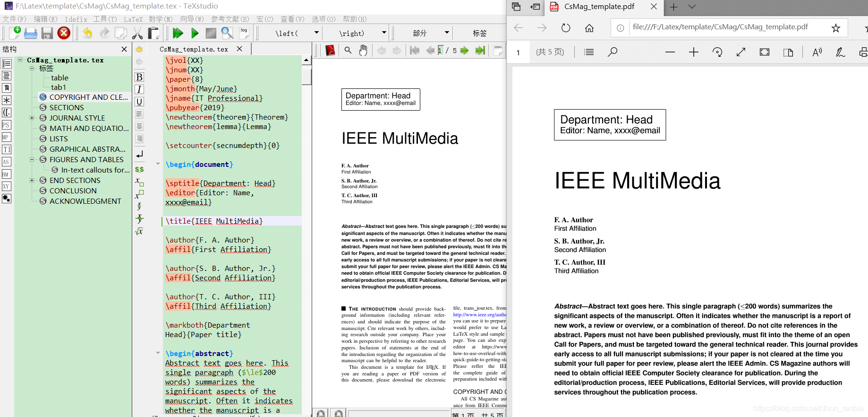Collapse the CsMag_template.tex root tree node
This screenshot has height=417, width=868.
(20, 60)
